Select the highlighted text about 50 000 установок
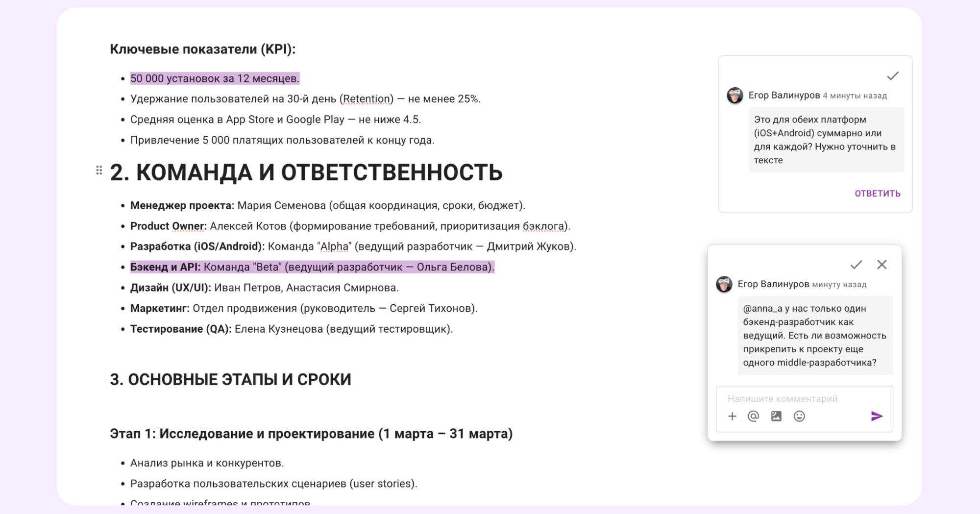The height and width of the screenshot is (514, 980). tap(216, 78)
